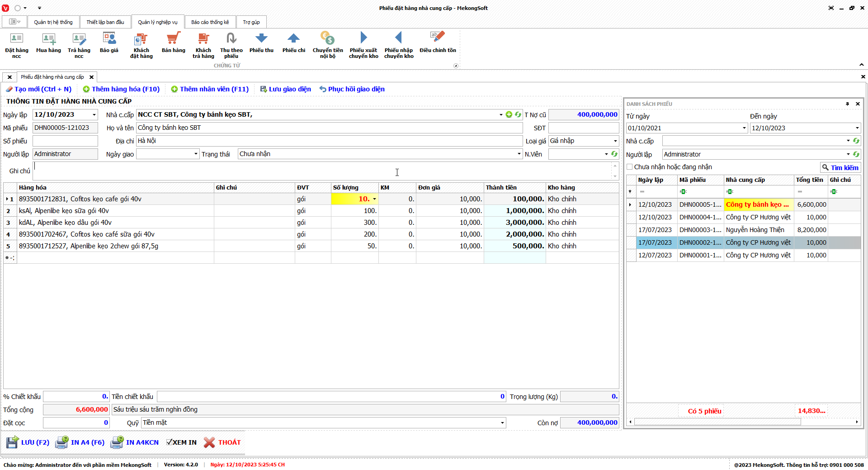Open Phiếu thu receipt icon

tap(261, 43)
